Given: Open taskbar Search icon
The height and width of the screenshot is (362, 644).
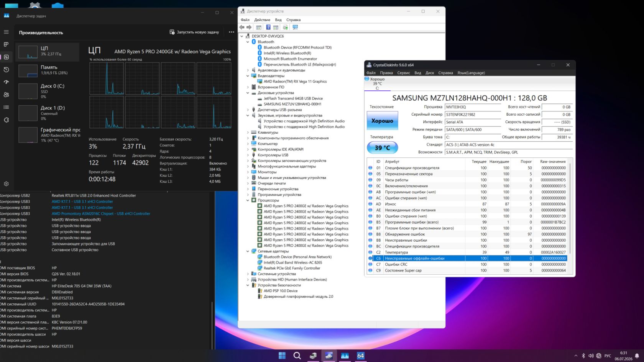Looking at the screenshot, I should (x=297, y=355).
